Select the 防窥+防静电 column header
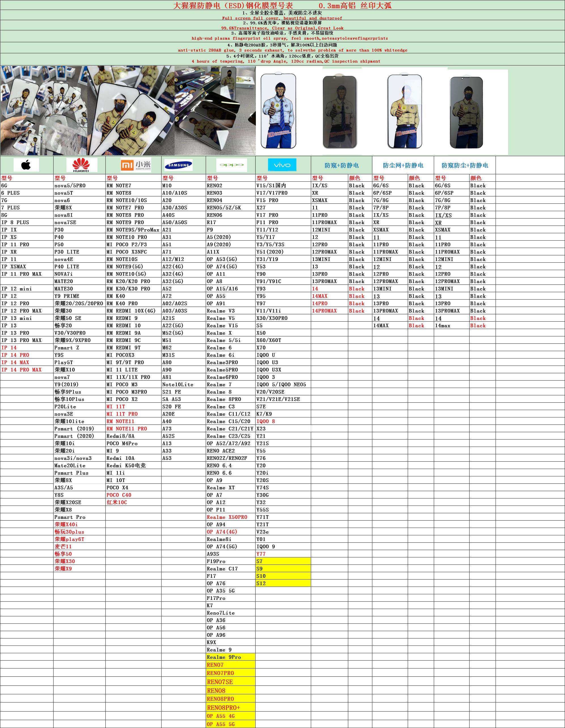 click(341, 165)
